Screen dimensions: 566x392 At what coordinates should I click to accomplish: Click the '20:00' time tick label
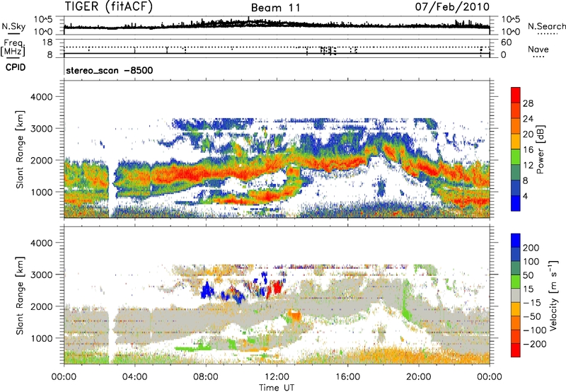coord(419,377)
